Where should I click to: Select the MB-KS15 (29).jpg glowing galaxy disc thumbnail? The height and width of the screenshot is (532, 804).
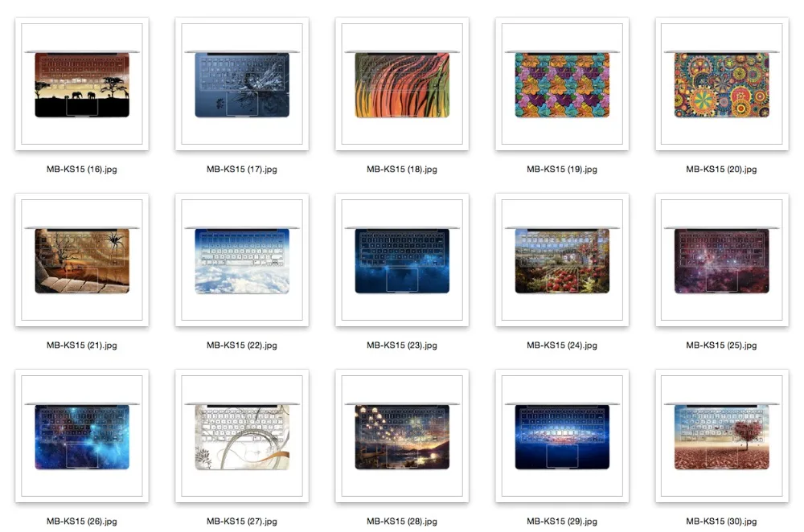(x=562, y=436)
